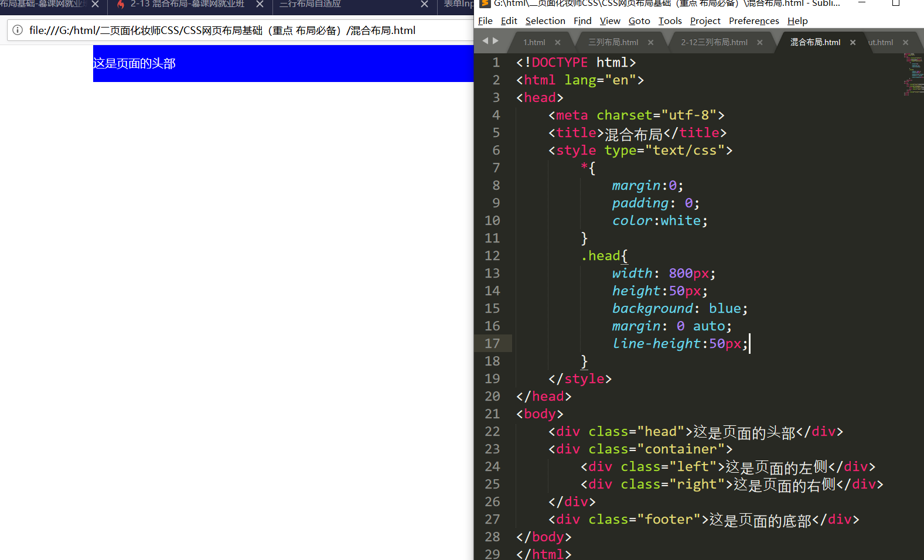Image resolution: width=924 pixels, height=560 pixels.
Task: Minimize the Sublime Text window
Action: (862, 4)
